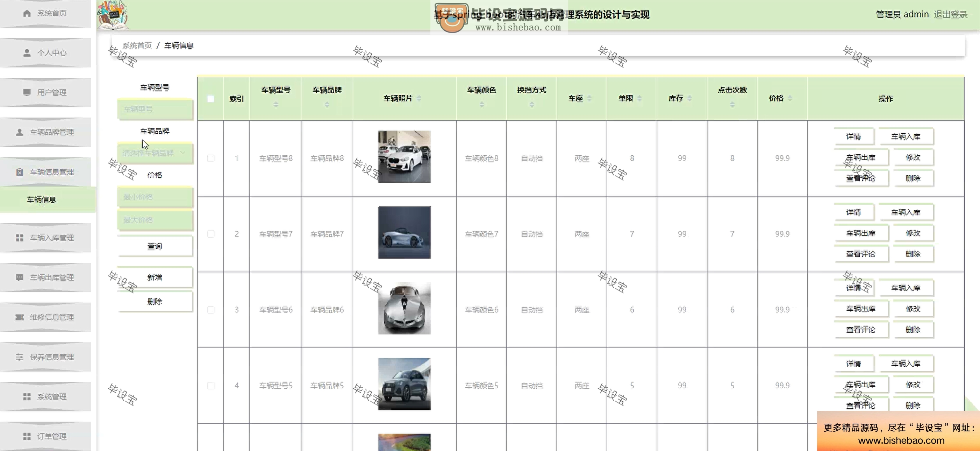Click 车辆入库 for row 车辆型号8
980x451 pixels.
click(x=906, y=136)
